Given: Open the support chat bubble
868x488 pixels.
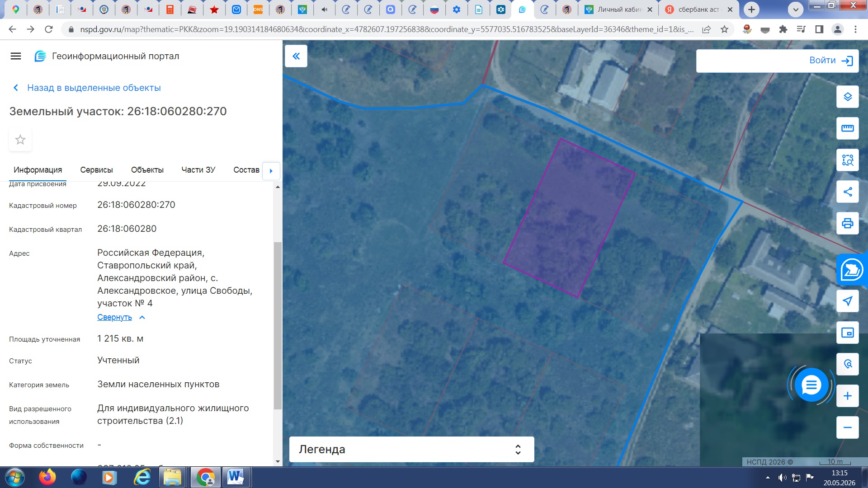Looking at the screenshot, I should pos(811,385).
